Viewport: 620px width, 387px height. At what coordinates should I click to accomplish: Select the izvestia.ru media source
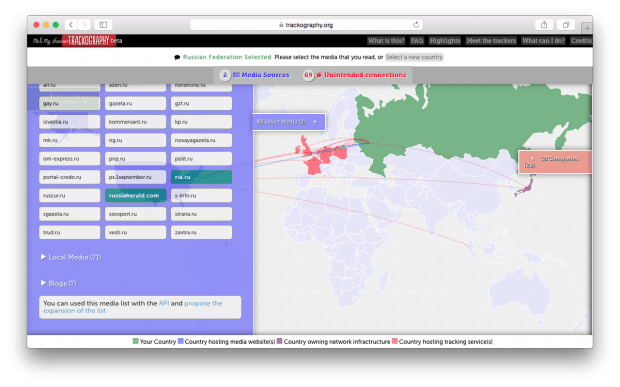point(69,122)
